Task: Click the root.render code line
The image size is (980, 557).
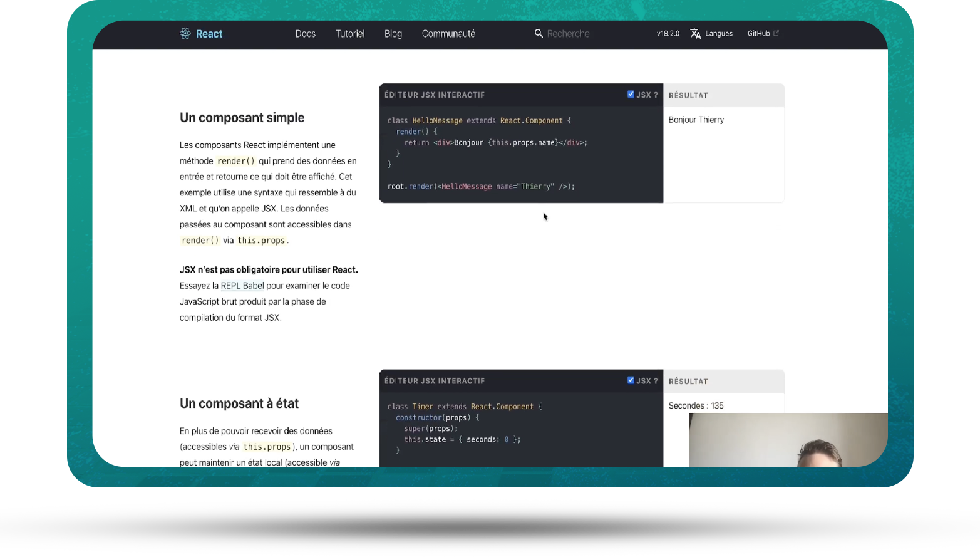Action: point(481,187)
